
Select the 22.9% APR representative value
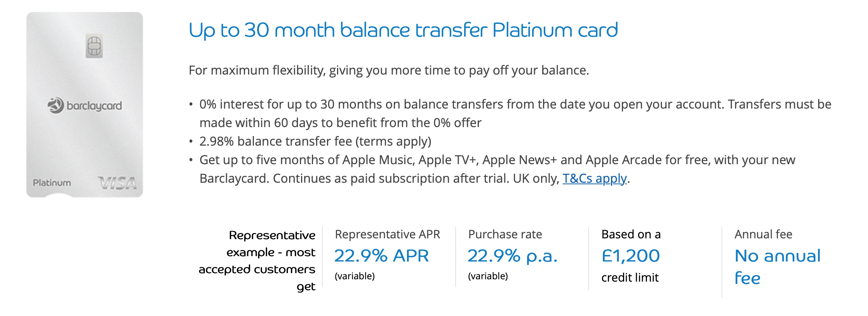381,256
